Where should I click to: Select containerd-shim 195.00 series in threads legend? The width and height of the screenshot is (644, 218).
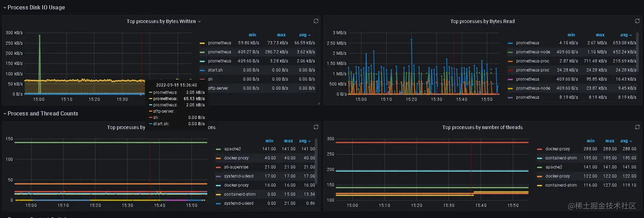[561, 158]
